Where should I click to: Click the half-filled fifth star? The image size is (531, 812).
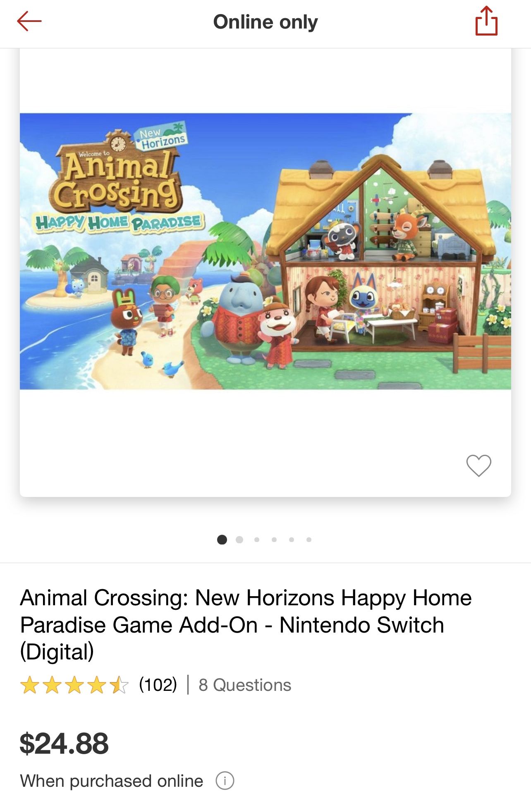tap(120, 685)
